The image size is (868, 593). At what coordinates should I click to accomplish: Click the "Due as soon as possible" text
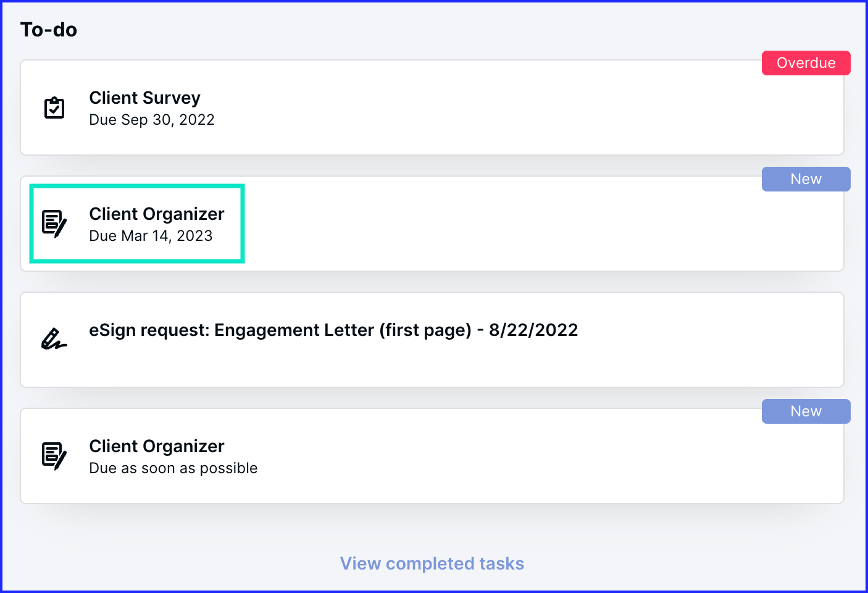pyautogui.click(x=173, y=468)
